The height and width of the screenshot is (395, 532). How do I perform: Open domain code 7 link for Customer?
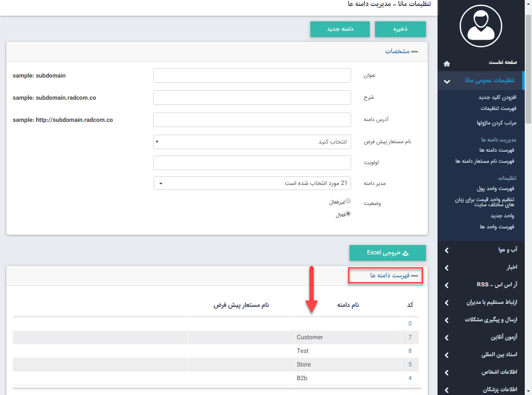click(410, 337)
